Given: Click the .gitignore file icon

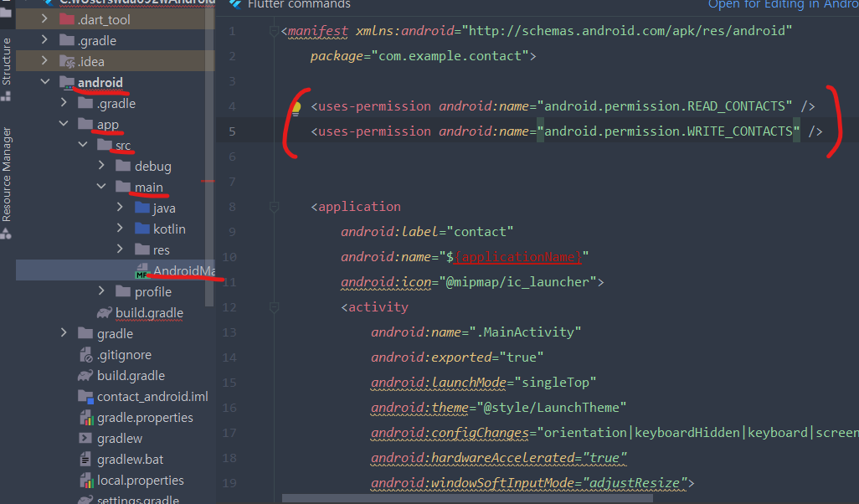Looking at the screenshot, I should click(86, 354).
